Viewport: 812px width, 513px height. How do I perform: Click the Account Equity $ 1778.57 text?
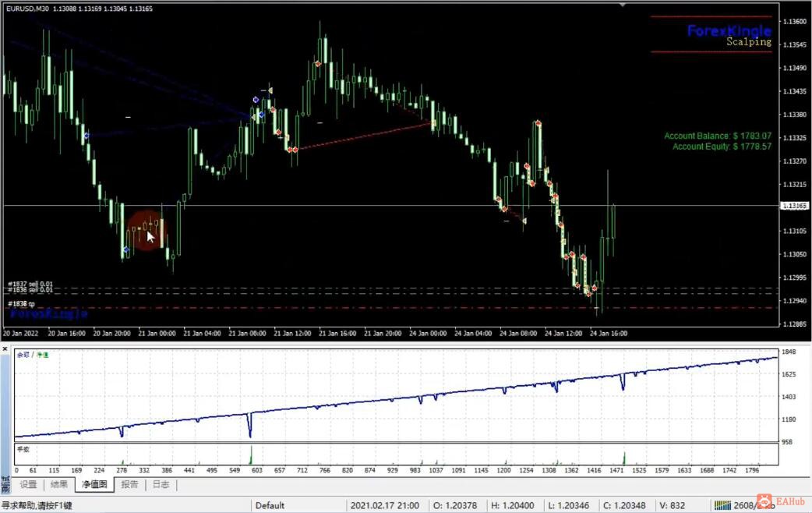[722, 147]
